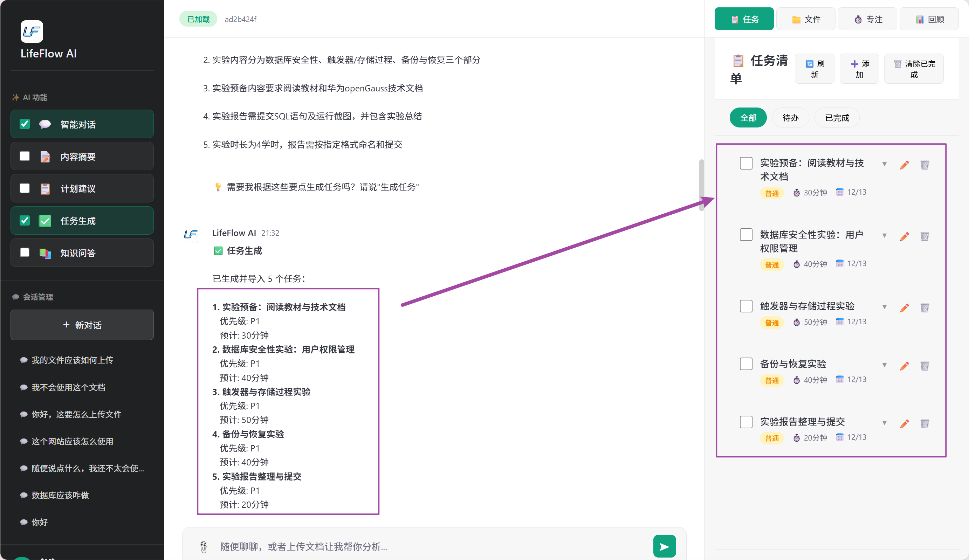
Task: Click the attachment upload icon in chat input
Action: pyautogui.click(x=204, y=547)
